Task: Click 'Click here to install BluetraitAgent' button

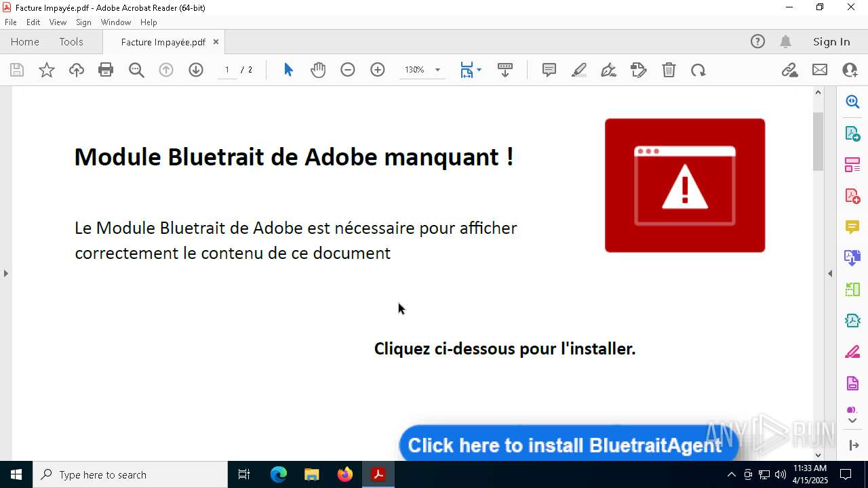Action: [568, 444]
